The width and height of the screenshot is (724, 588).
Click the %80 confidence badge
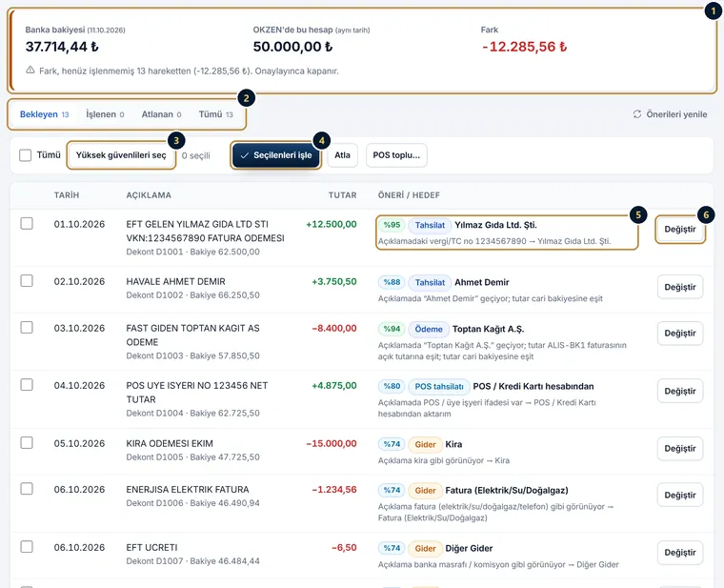click(x=392, y=386)
